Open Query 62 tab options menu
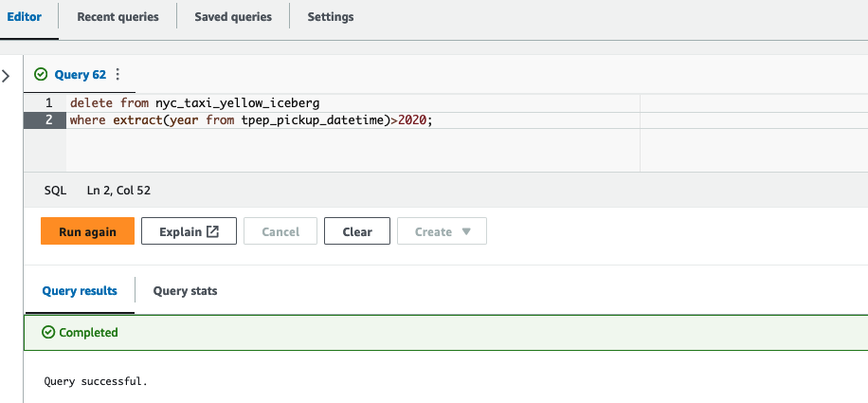This screenshot has height=403, width=868. tap(118, 74)
